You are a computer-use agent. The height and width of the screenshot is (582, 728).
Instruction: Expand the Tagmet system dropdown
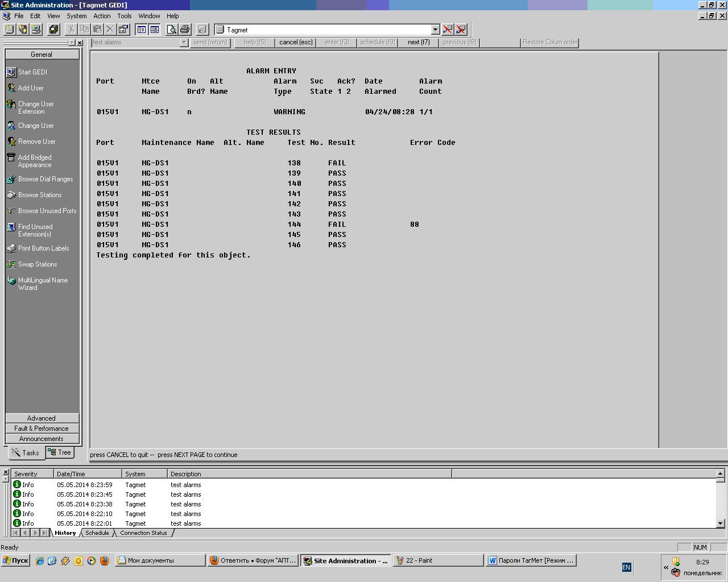436,30
